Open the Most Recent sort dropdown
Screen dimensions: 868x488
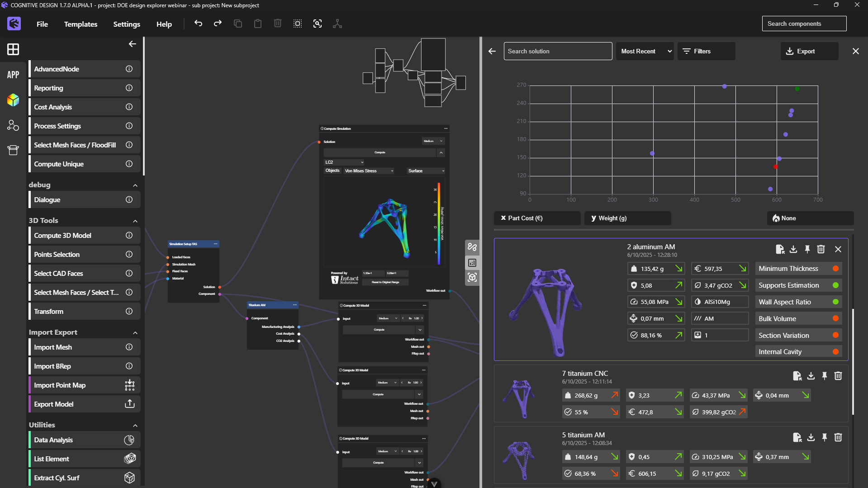[645, 51]
